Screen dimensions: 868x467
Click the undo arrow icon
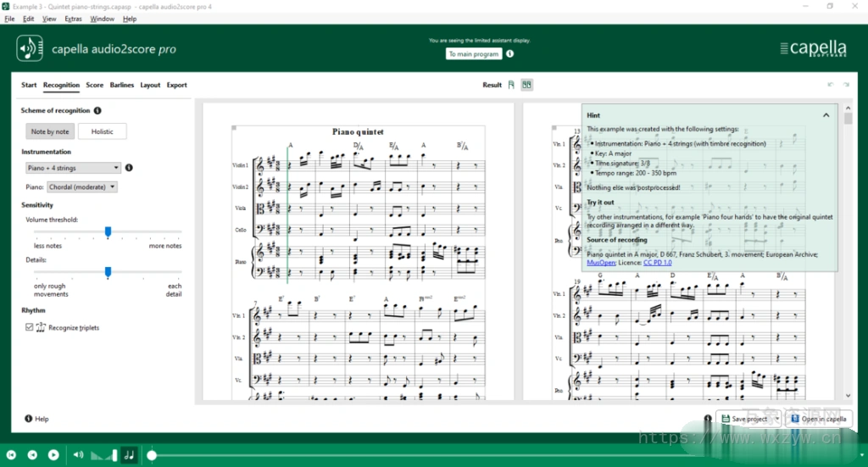pyautogui.click(x=830, y=85)
